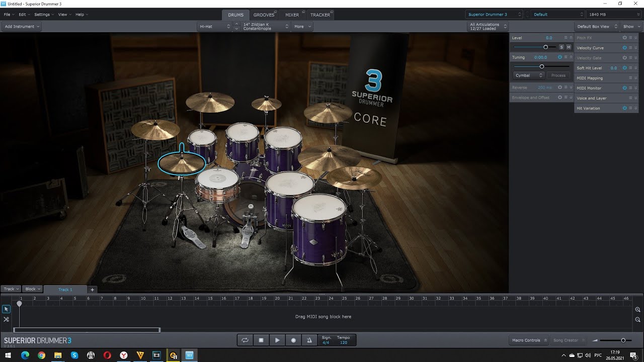644x362 pixels.
Task: Open the All Articulations dropdown
Action: (488, 27)
